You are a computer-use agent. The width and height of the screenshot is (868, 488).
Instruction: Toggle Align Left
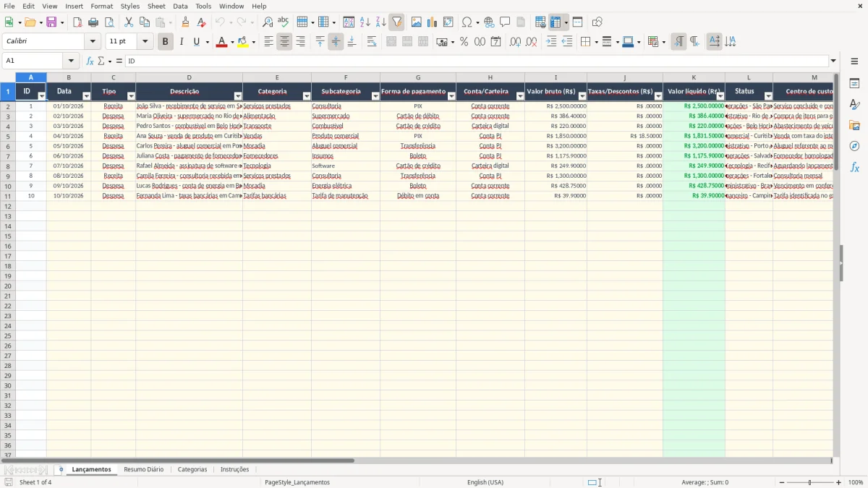pyautogui.click(x=268, y=42)
